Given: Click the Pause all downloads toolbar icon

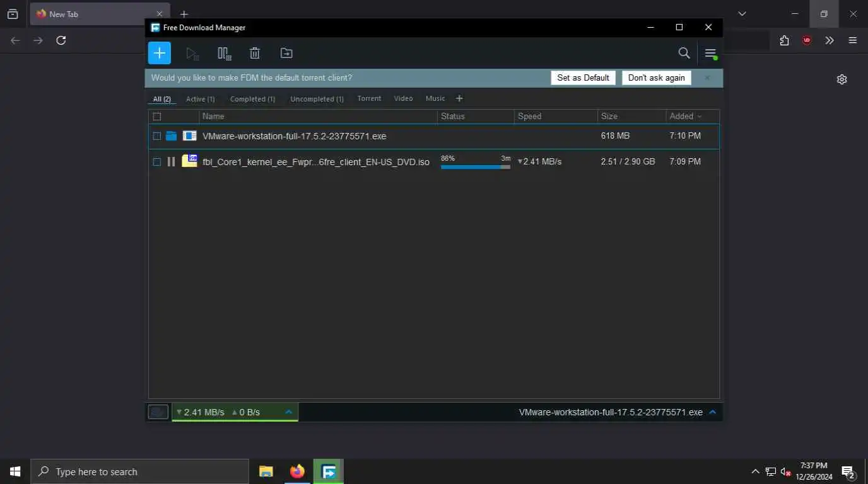Looking at the screenshot, I should [224, 54].
